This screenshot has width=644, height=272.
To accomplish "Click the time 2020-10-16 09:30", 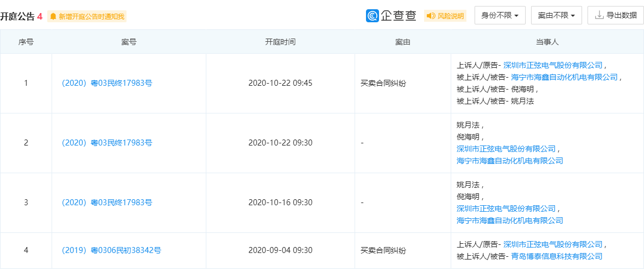I will (x=281, y=202).
